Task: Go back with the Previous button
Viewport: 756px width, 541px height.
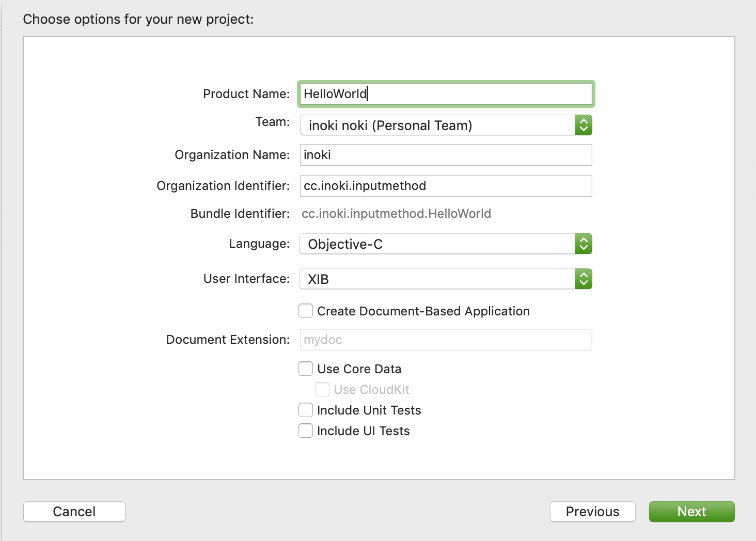Action: (593, 512)
